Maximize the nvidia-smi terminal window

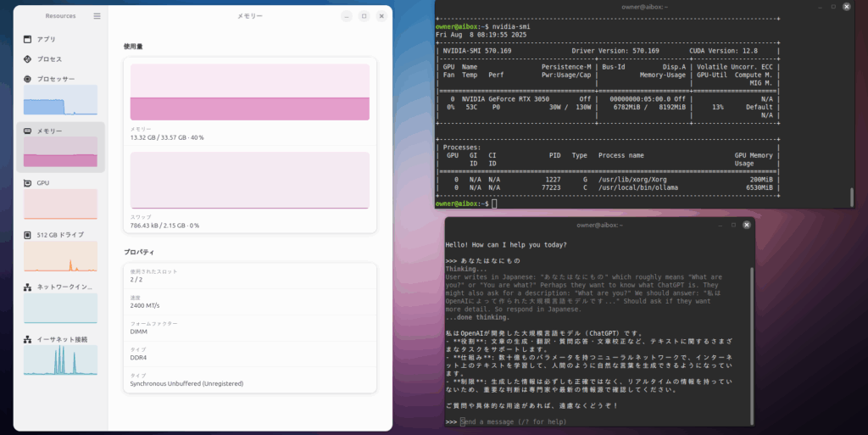click(833, 7)
